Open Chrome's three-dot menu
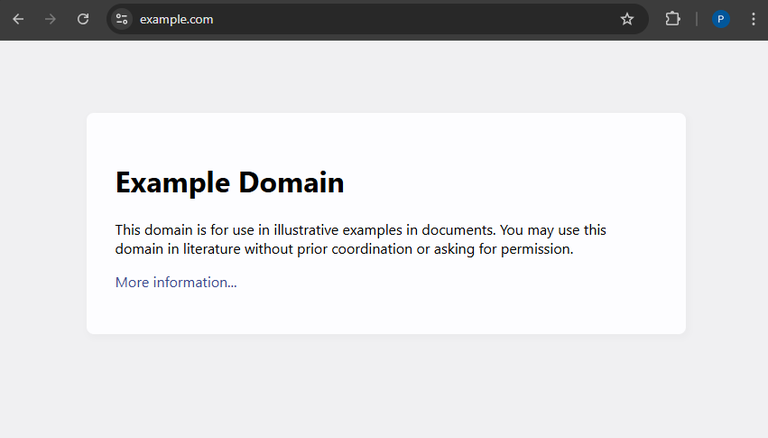The height and width of the screenshot is (438, 768). point(753,19)
